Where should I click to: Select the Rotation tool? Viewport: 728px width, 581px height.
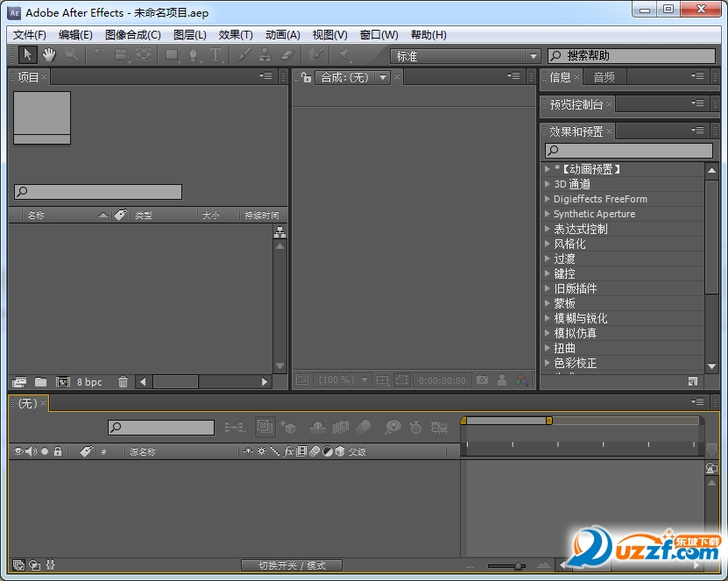click(x=100, y=55)
